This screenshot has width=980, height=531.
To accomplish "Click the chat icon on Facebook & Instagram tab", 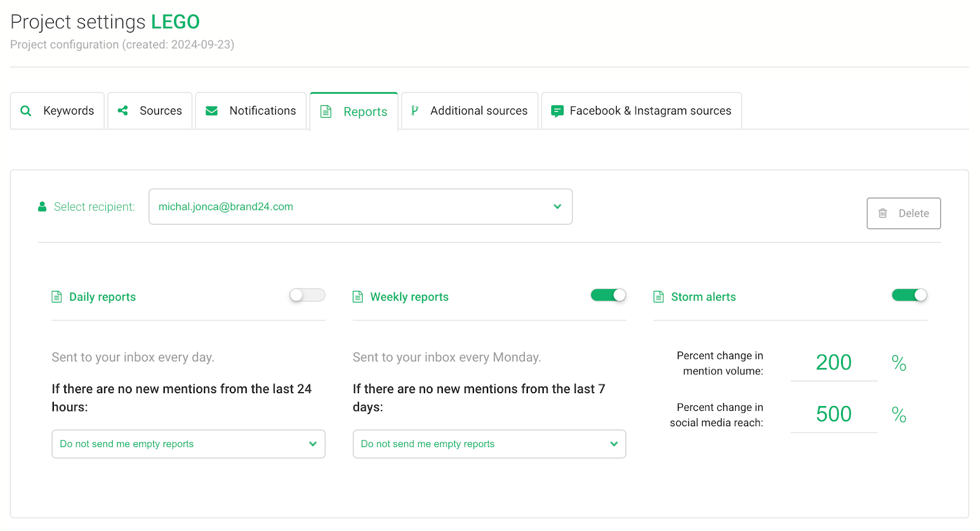I will (557, 111).
